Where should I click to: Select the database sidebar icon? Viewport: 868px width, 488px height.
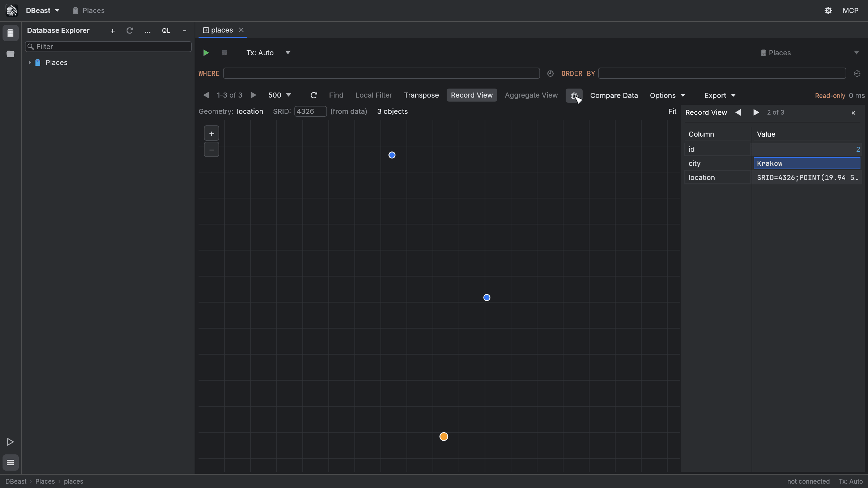(10, 33)
